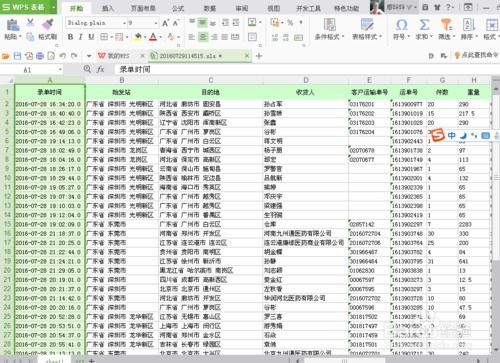Click the Paste clipboard icon
Screen dimensions: 500x363
pyautogui.click(x=13, y=25)
